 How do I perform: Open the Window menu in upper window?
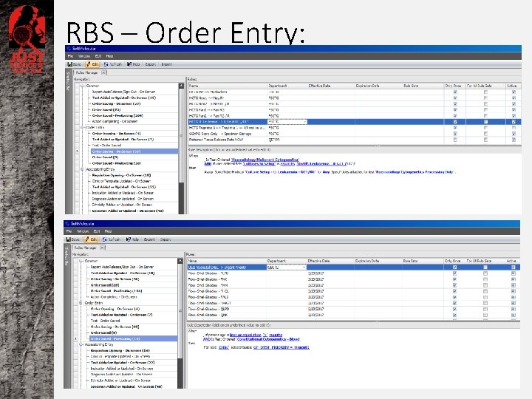tap(84, 56)
